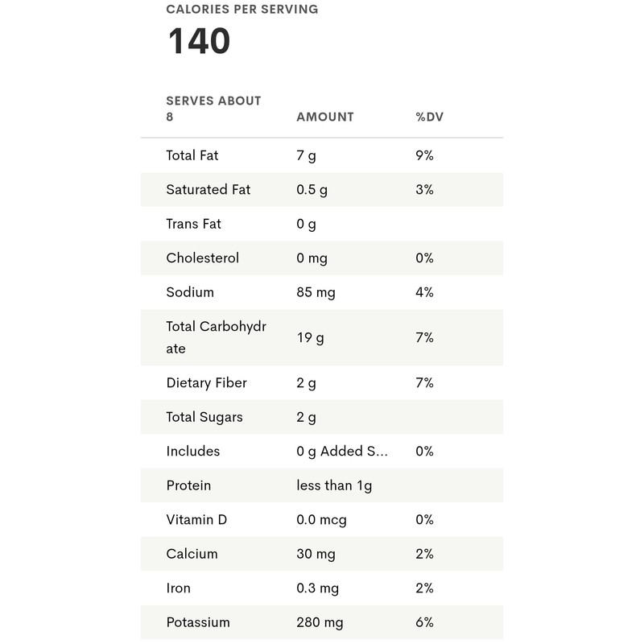
Task: Select the Vitamin D row label
Action: tap(196, 520)
